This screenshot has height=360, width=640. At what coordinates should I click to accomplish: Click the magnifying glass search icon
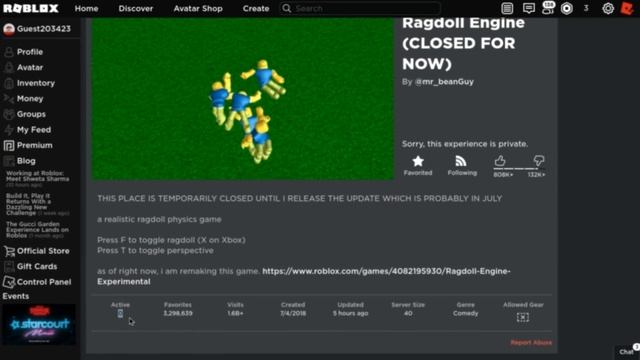pyautogui.click(x=287, y=8)
